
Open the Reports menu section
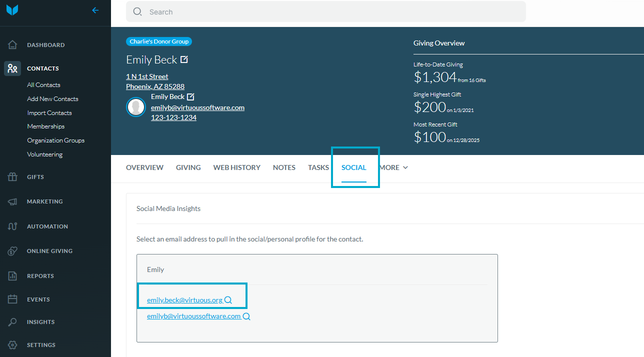(40, 276)
